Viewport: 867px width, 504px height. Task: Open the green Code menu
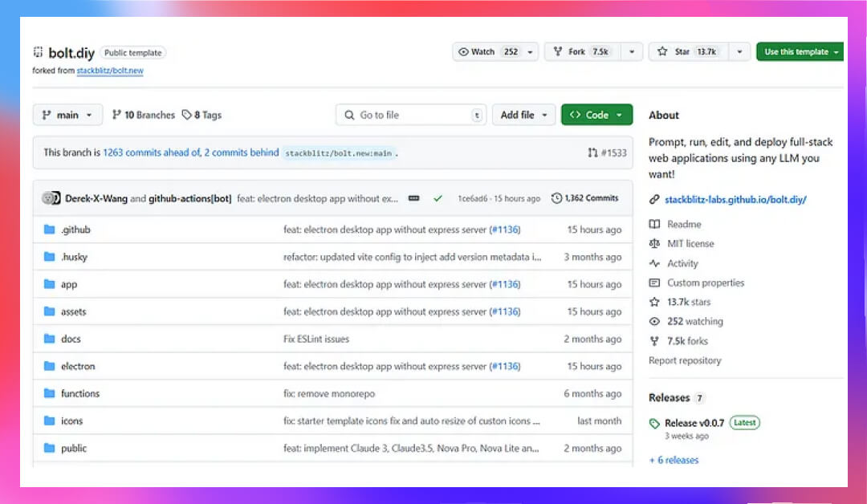[x=596, y=115]
